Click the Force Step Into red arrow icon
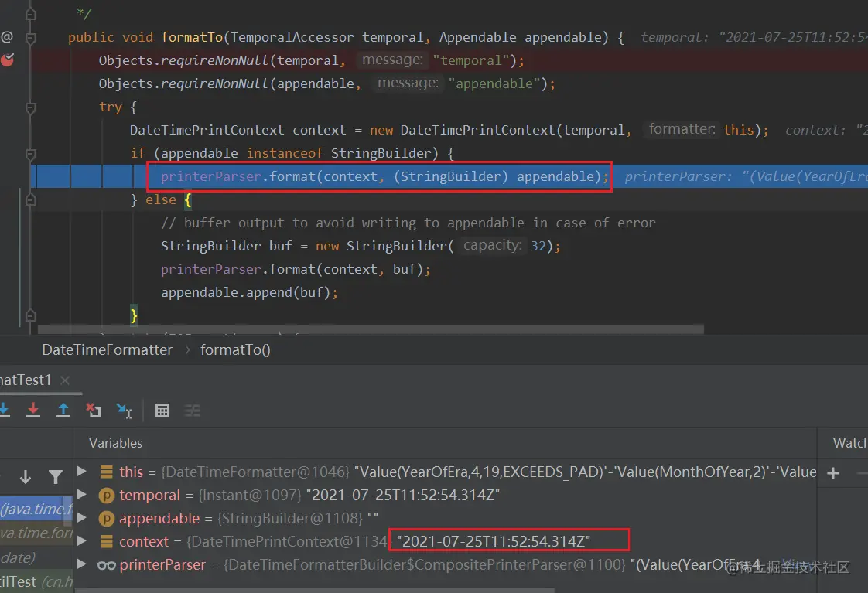Screen dimensions: 868x593 coord(33,410)
